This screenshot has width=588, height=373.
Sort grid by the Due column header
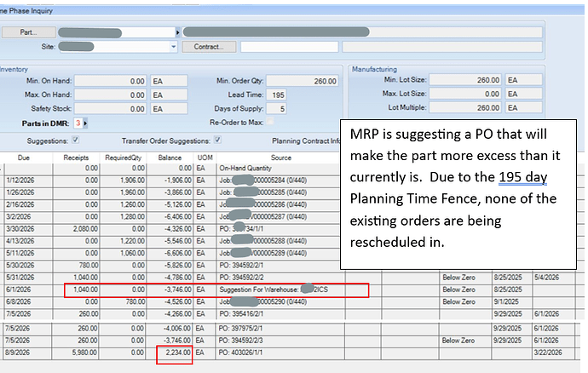[x=26, y=158]
